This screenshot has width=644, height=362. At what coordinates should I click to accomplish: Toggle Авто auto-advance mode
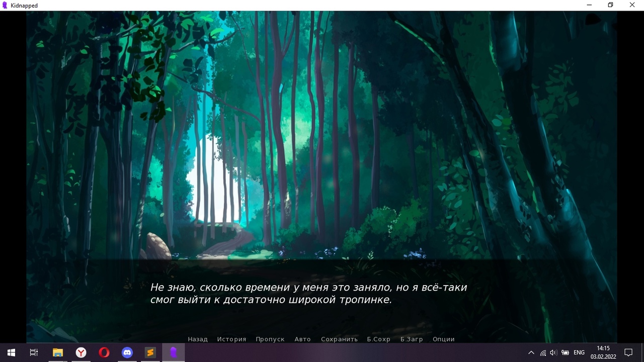coord(302,339)
